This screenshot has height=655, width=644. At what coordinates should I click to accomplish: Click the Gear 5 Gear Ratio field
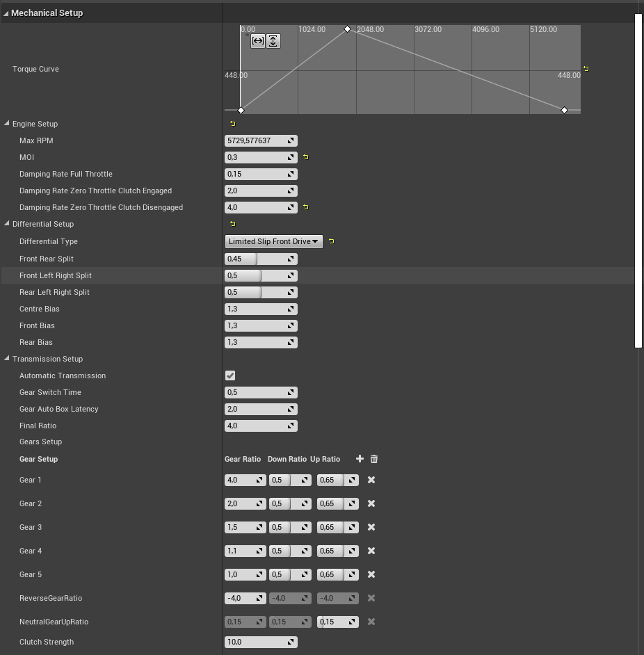click(245, 574)
